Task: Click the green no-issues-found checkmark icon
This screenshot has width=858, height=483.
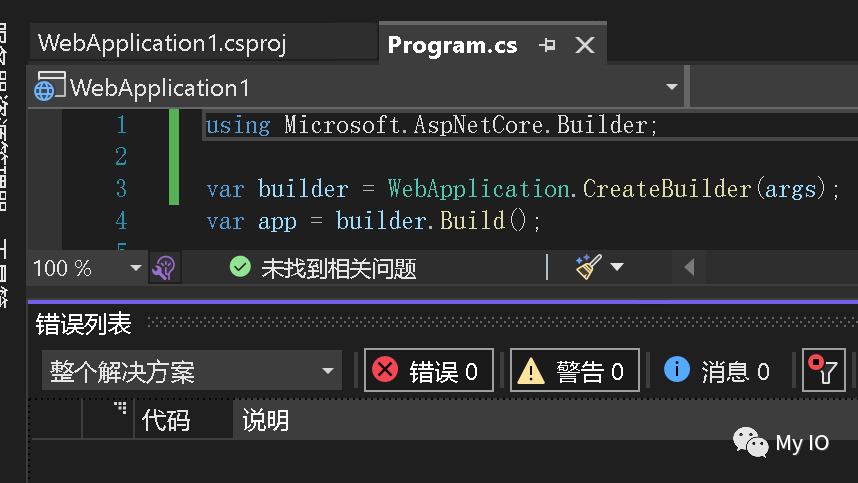Action: (x=240, y=267)
